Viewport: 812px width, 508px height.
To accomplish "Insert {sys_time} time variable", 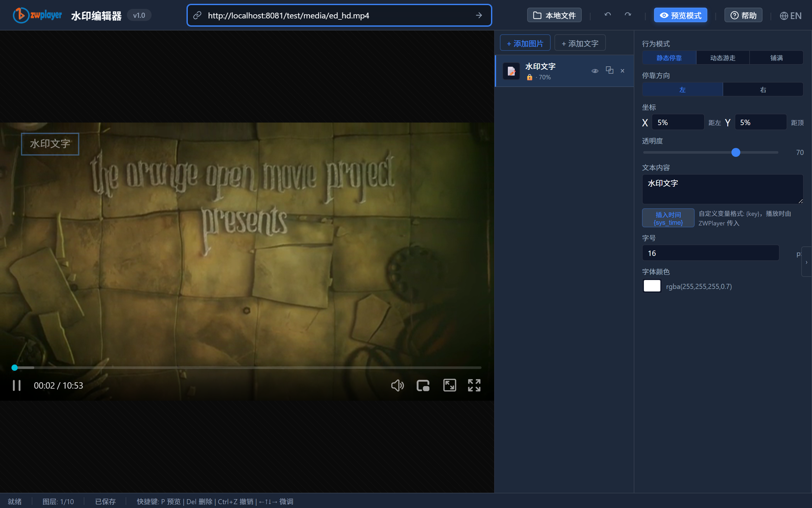I will 668,218.
